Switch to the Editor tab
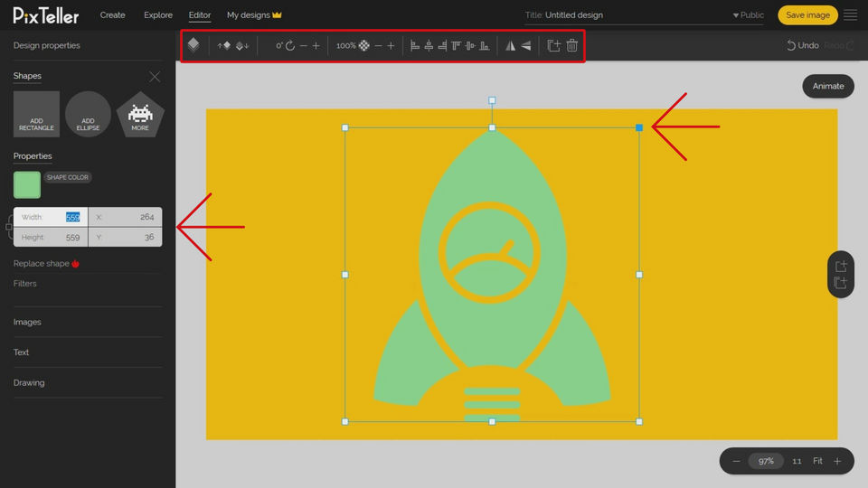 click(199, 15)
